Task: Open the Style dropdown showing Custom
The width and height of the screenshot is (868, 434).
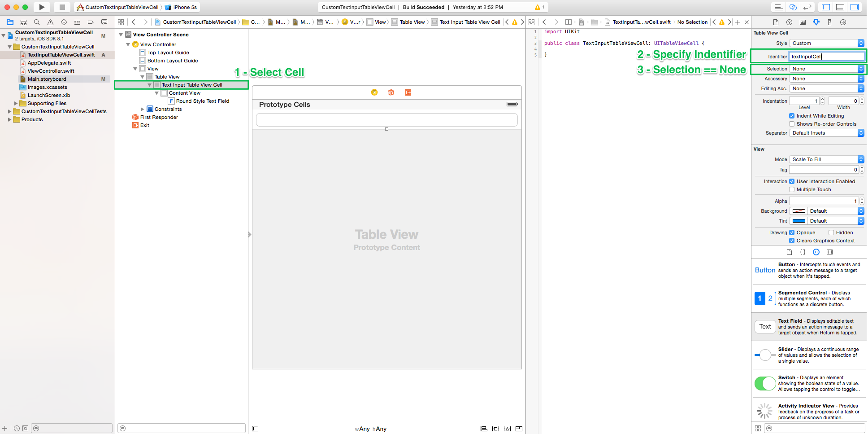Action: (826, 43)
